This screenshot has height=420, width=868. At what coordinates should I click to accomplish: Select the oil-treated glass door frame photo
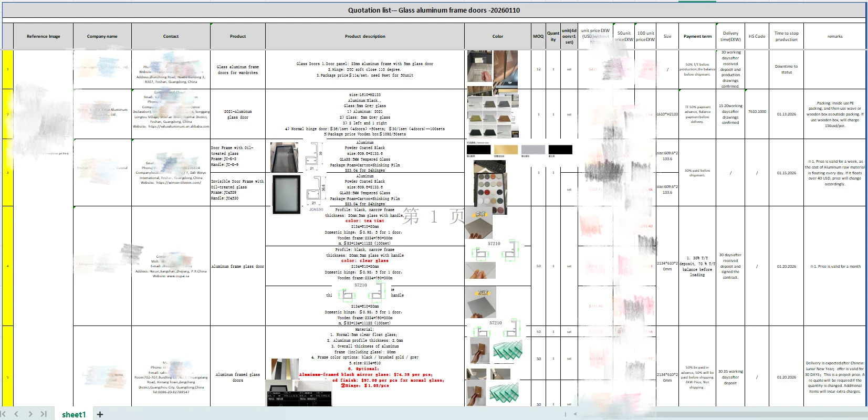(x=284, y=156)
